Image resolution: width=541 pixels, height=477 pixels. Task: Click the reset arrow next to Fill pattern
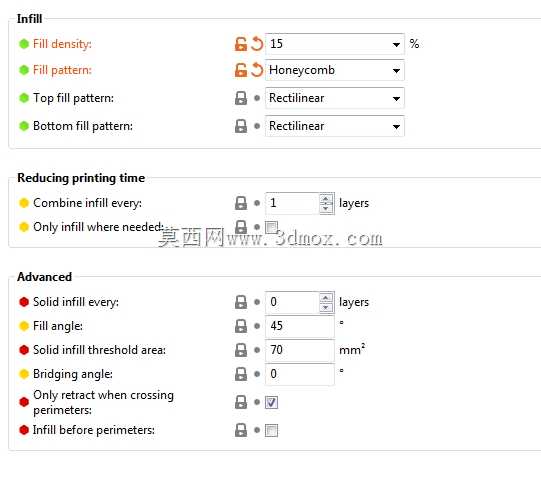click(x=257, y=70)
